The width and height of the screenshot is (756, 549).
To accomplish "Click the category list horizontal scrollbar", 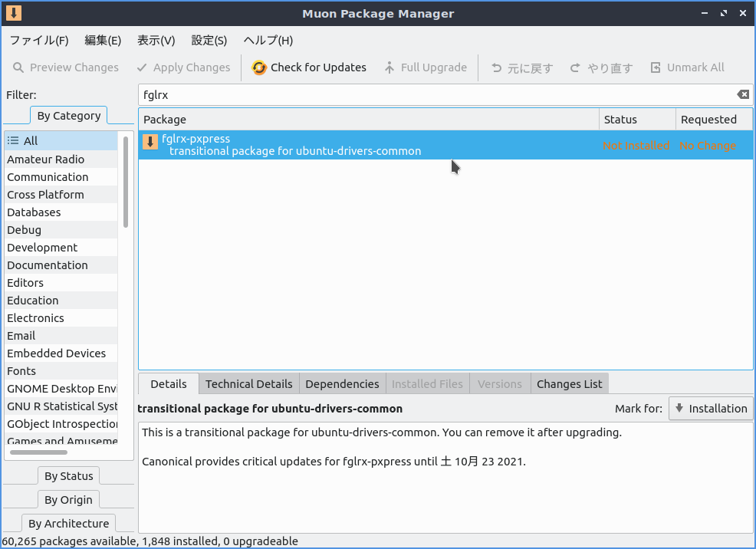I will 38,452.
